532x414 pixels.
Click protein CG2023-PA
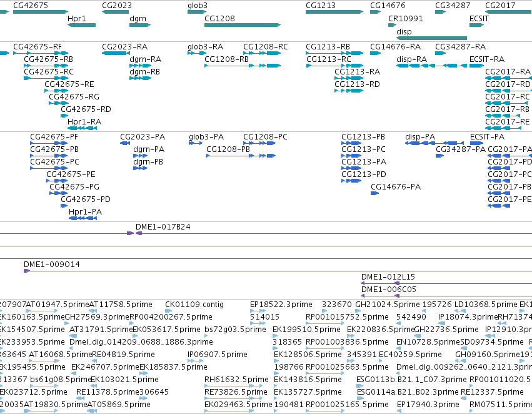click(x=125, y=143)
